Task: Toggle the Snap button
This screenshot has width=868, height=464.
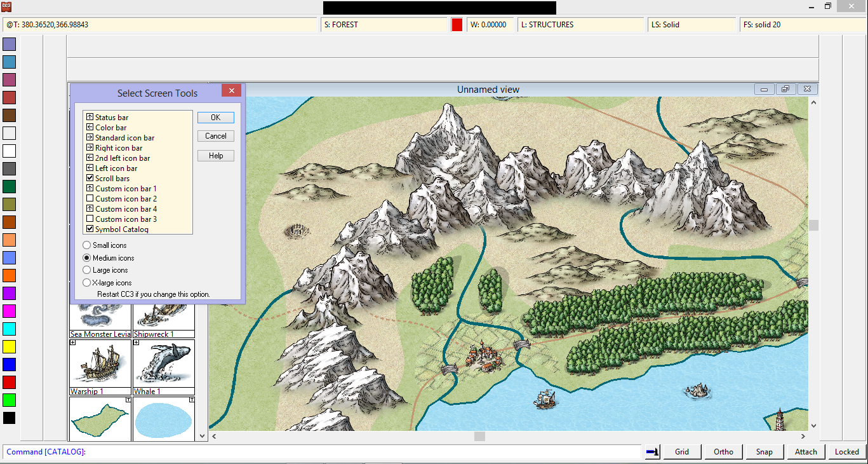Action: pos(765,452)
